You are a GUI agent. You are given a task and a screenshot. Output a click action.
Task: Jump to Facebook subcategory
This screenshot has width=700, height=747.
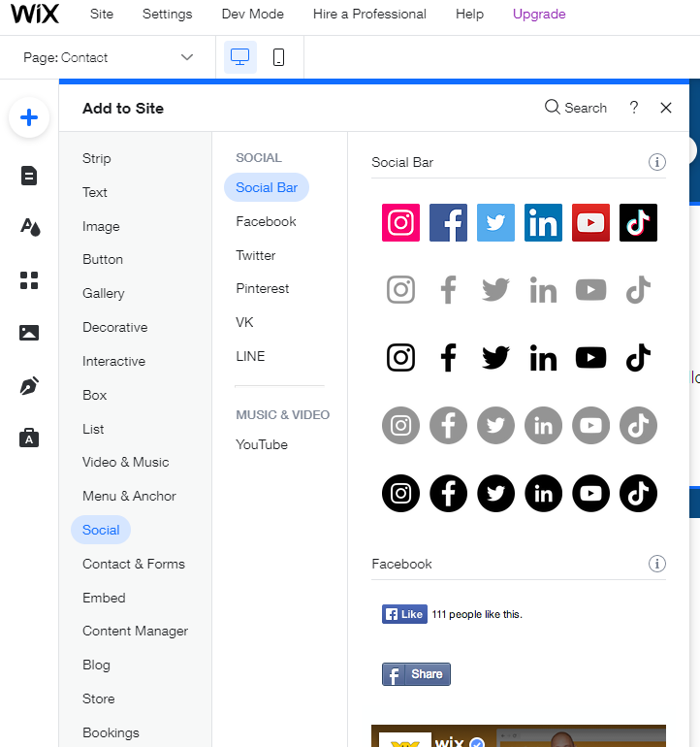click(267, 221)
